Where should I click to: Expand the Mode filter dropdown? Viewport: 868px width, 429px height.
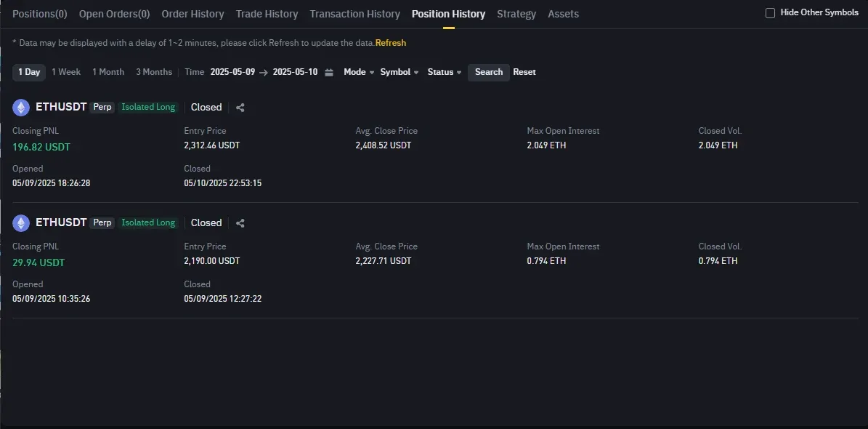point(359,72)
